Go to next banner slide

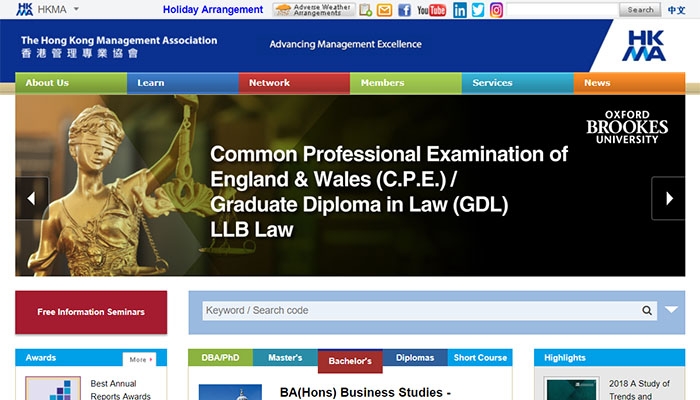tap(667, 198)
